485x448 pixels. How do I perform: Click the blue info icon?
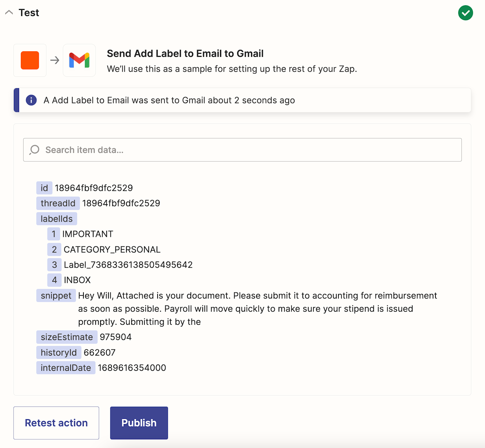(x=31, y=100)
